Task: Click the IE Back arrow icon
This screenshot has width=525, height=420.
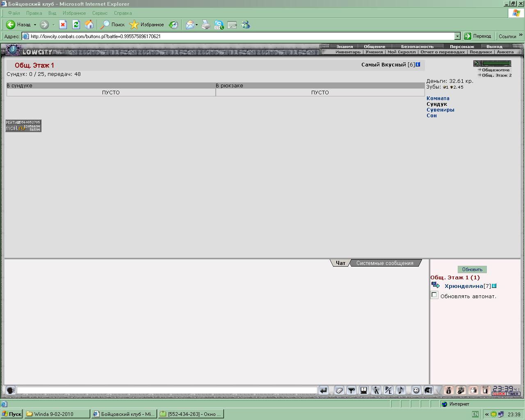Action: pyautogui.click(x=11, y=25)
